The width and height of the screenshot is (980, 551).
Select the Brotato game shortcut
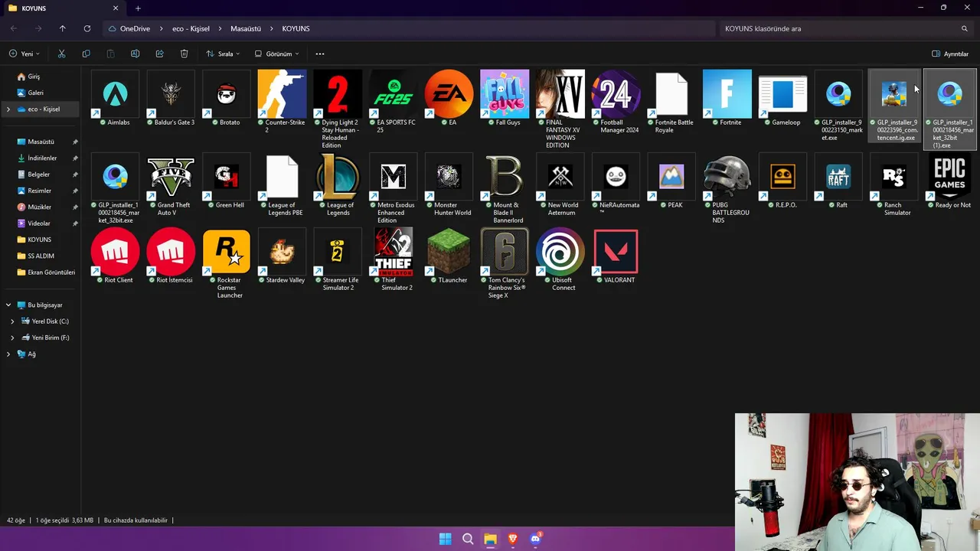(x=227, y=94)
